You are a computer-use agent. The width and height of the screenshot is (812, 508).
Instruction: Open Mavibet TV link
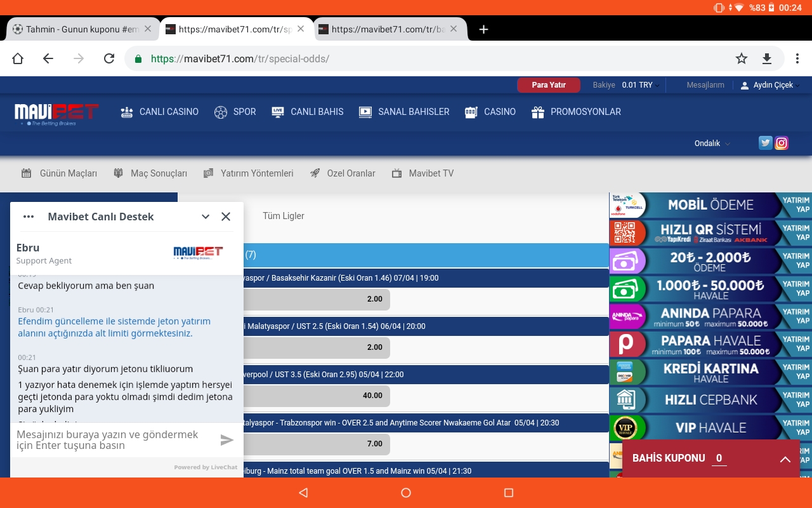[x=422, y=173]
